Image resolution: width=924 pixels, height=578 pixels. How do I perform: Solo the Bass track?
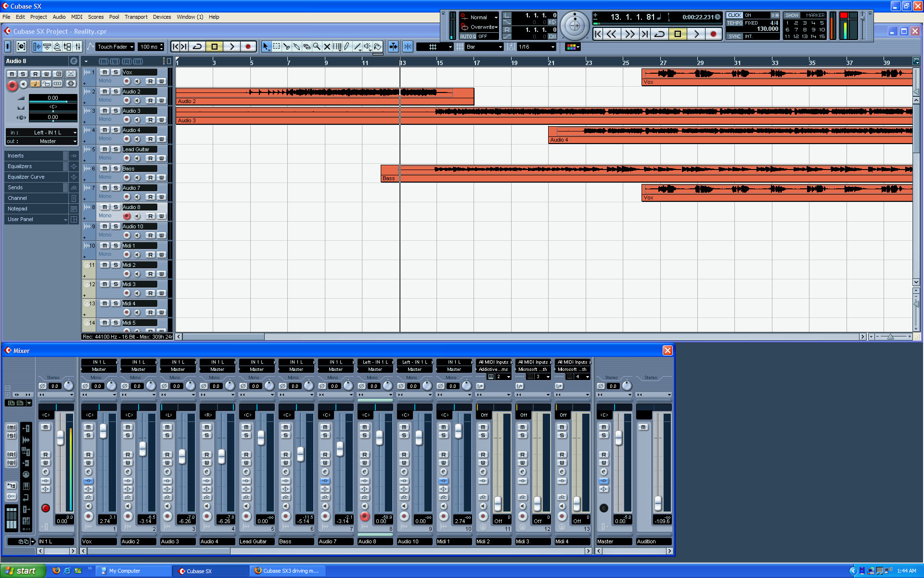[115, 169]
